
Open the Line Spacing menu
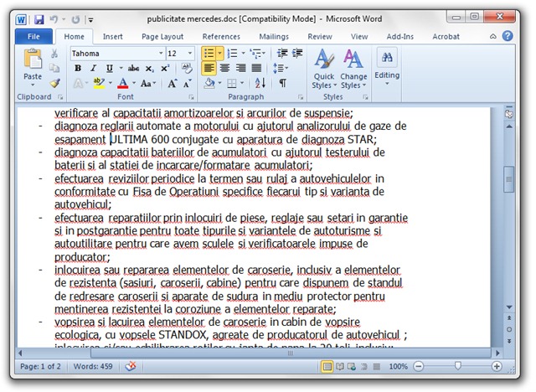[281, 68]
